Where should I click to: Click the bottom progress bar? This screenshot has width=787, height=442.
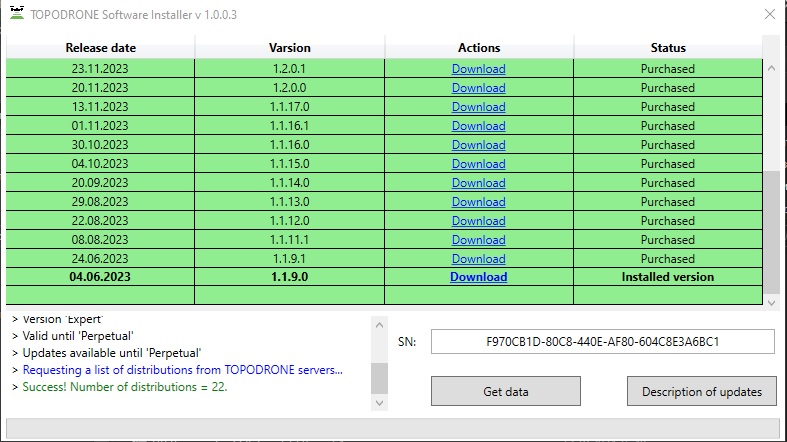392,429
